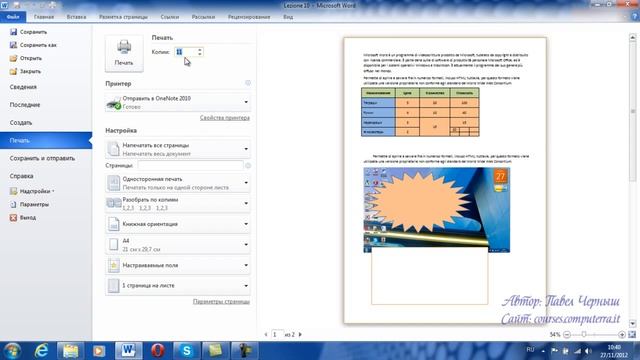The image size is (640, 360).
Task: Expand Custom margins (Настраиваемые поля) dropdown
Action: point(178,265)
